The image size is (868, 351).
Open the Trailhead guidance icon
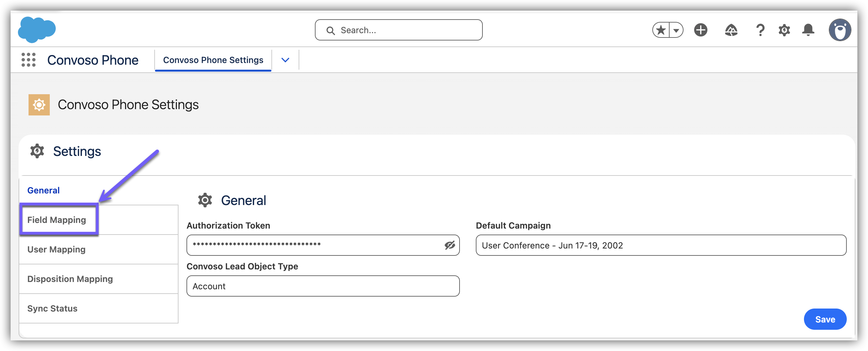pyautogui.click(x=731, y=30)
